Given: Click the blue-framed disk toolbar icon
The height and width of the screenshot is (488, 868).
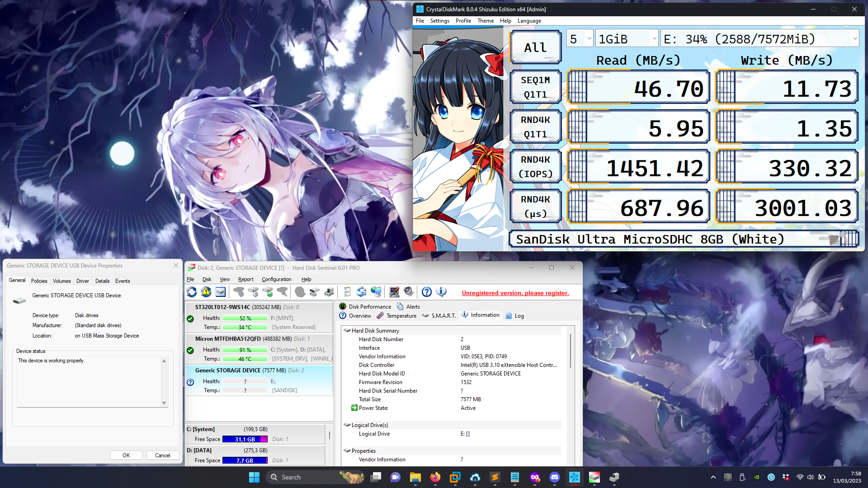Looking at the screenshot, I should 221,292.
